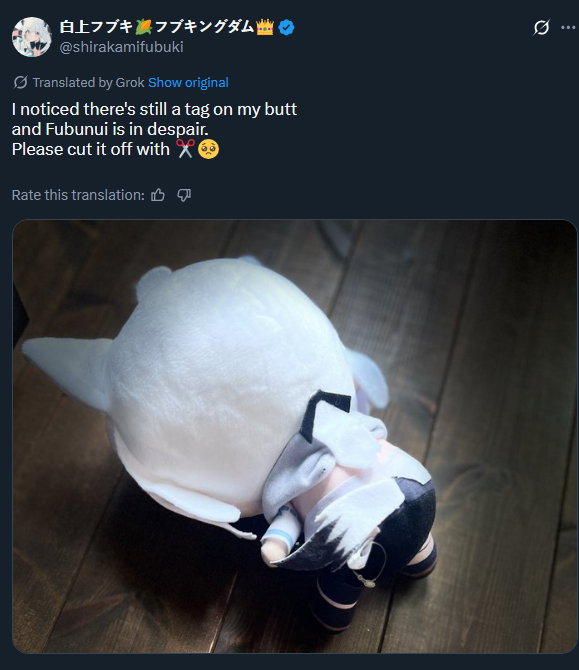The width and height of the screenshot is (579, 670).
Task: Click the blue verified badge
Action: pos(286,27)
